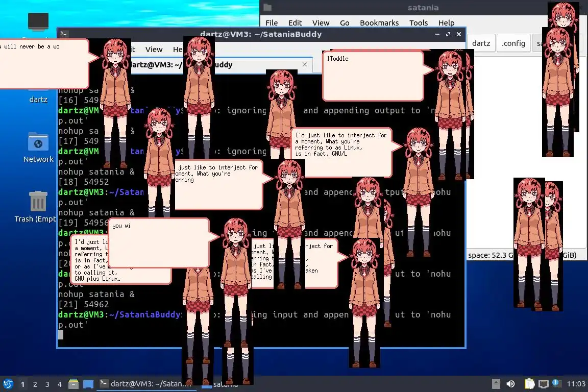This screenshot has height=392, width=588.
Task: Go to the .config folder in the path bar
Action: [x=513, y=43]
